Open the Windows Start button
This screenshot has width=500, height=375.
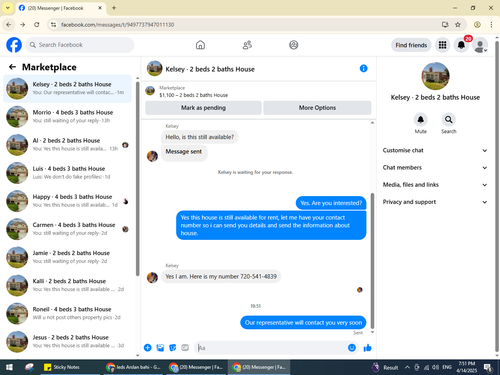click(x=9, y=367)
